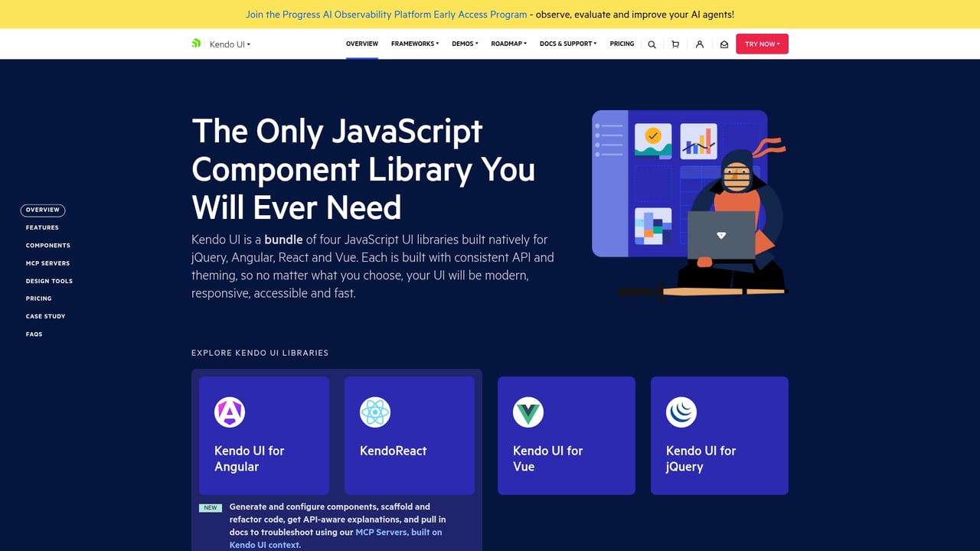Image resolution: width=980 pixels, height=551 pixels.
Task: Select OVERVIEW in the top navigation
Action: pos(361,44)
